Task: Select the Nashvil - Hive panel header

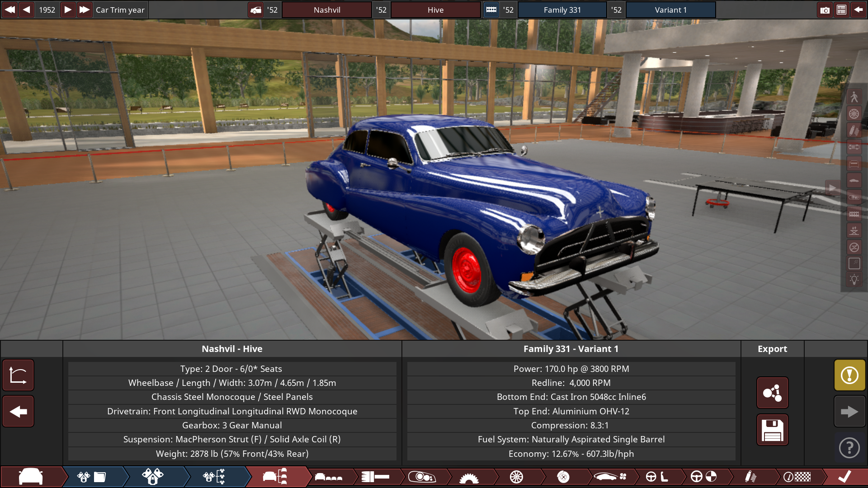Action: (x=232, y=349)
